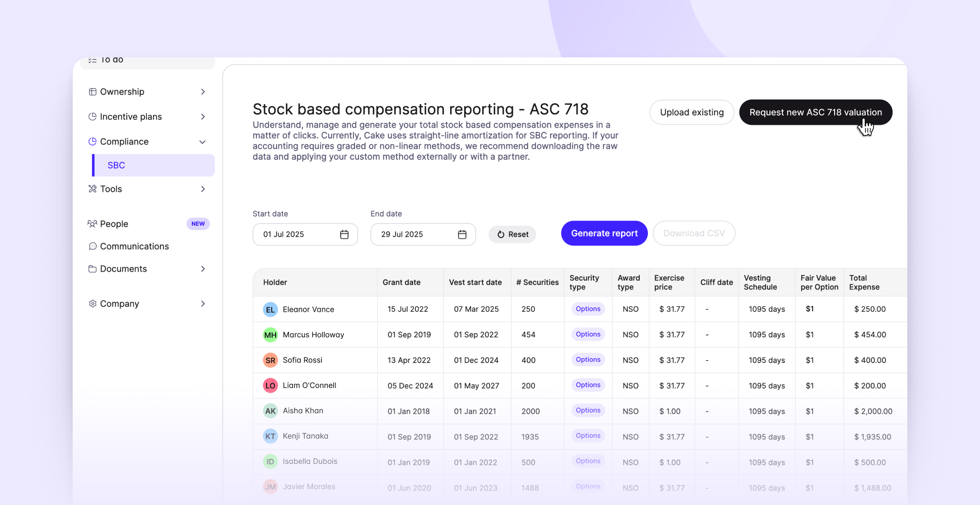Click Marcus Holloway's MH avatar

point(270,335)
